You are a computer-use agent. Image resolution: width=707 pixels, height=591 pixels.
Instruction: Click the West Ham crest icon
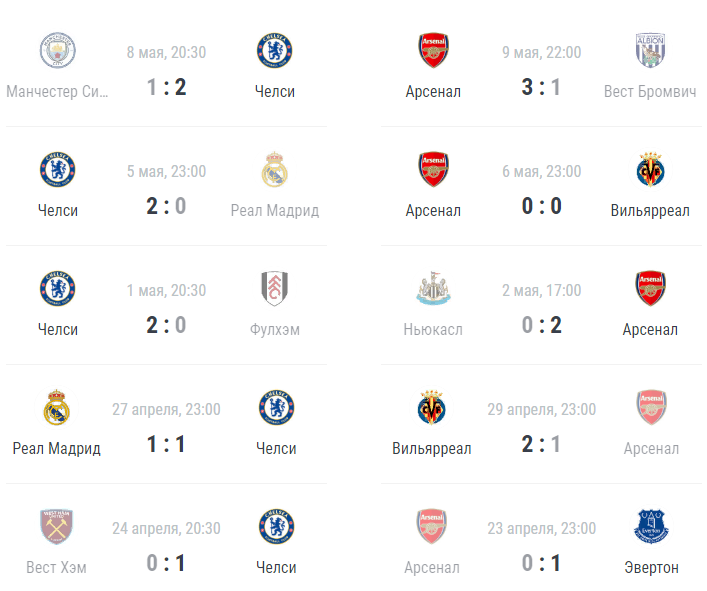click(56, 527)
